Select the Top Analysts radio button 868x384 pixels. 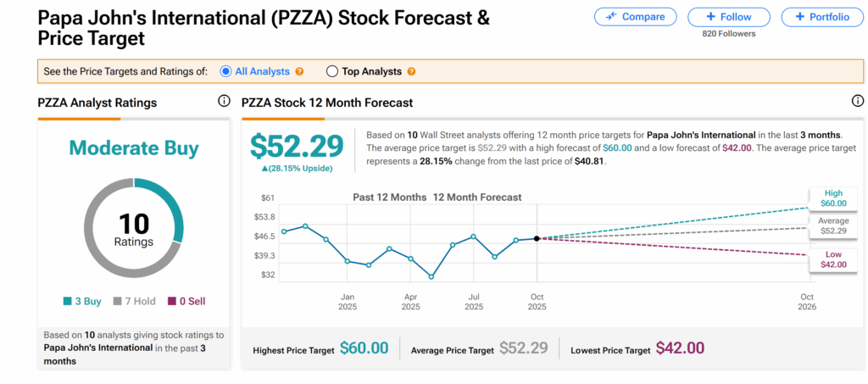click(331, 72)
